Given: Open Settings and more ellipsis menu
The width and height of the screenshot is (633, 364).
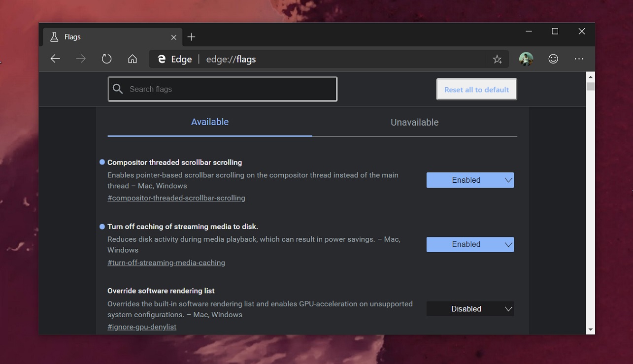Looking at the screenshot, I should 579,59.
